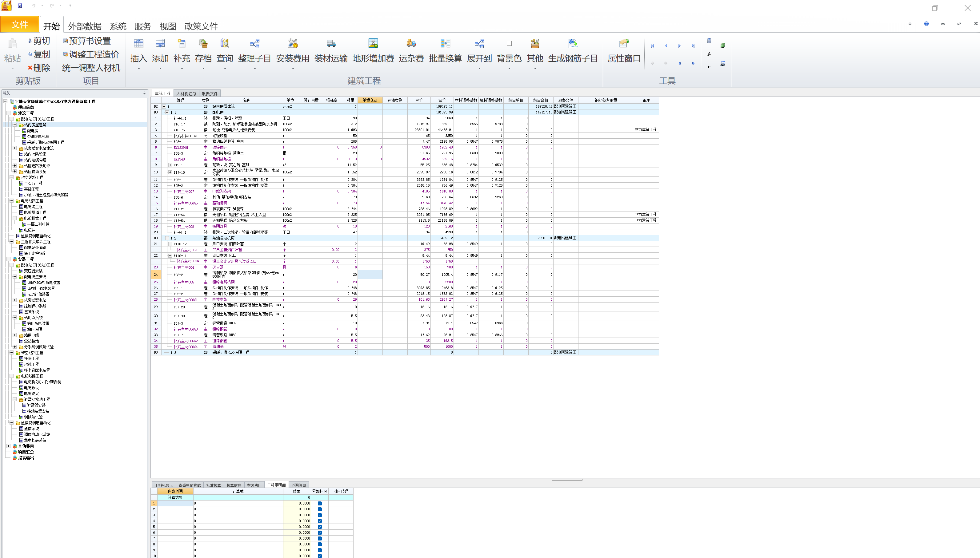
Task: Open the 换算信息 bottom tab
Action: (x=234, y=485)
